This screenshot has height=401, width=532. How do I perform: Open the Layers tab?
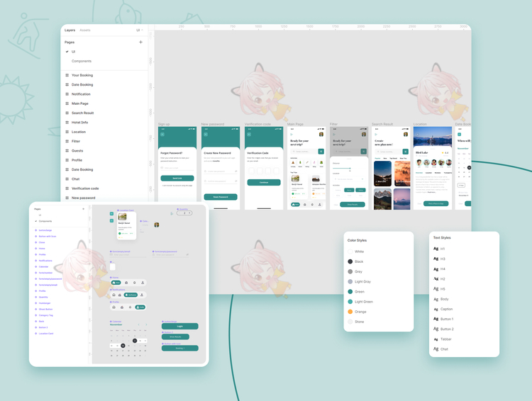(x=70, y=30)
